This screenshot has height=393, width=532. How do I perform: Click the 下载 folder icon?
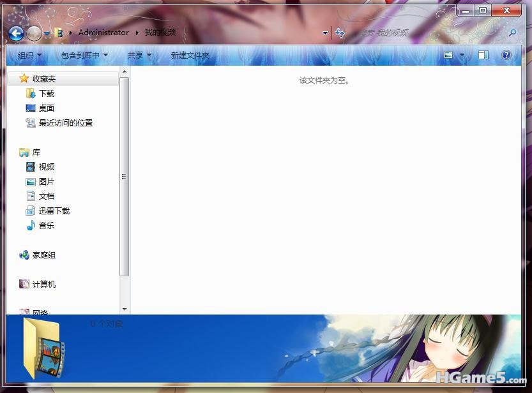click(x=31, y=93)
